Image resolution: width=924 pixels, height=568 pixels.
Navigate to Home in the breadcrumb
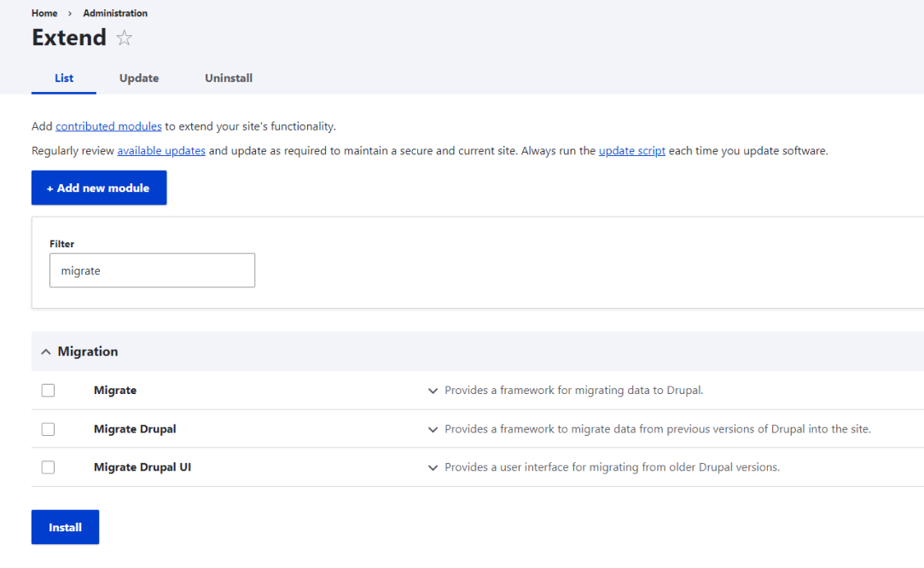coord(44,14)
